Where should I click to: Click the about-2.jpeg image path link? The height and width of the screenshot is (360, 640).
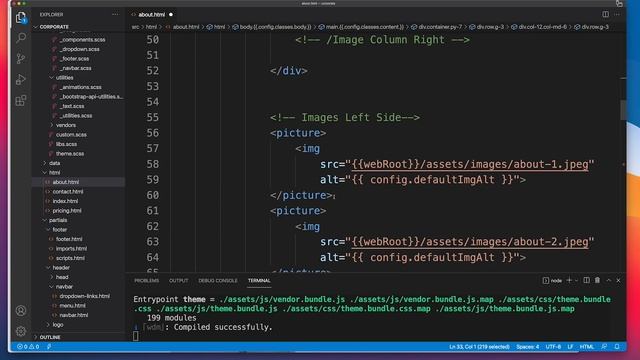tap(470, 242)
